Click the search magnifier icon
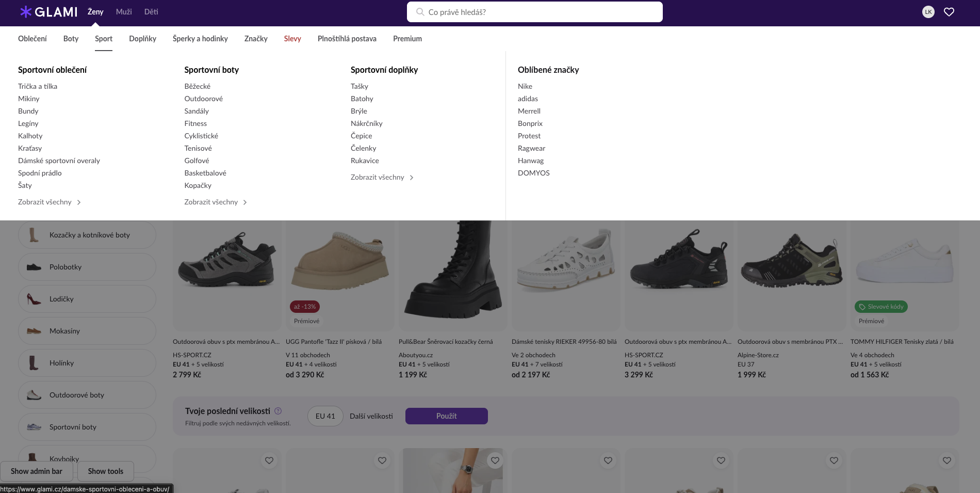980x493 pixels. pyautogui.click(x=420, y=12)
